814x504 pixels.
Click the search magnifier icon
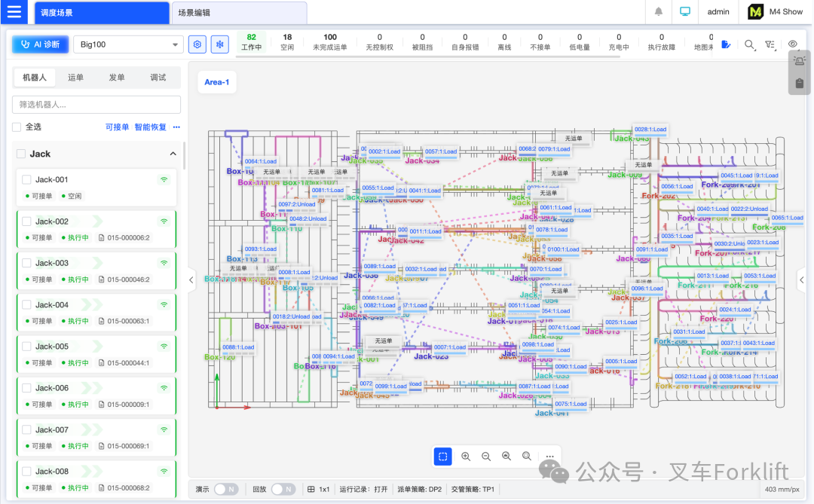pyautogui.click(x=749, y=44)
